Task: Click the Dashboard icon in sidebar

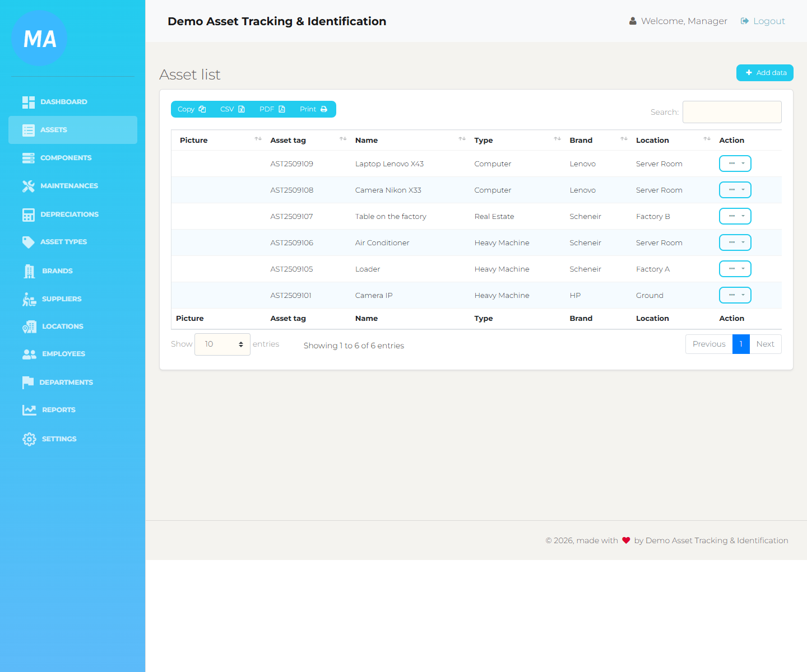Action: coord(29,102)
